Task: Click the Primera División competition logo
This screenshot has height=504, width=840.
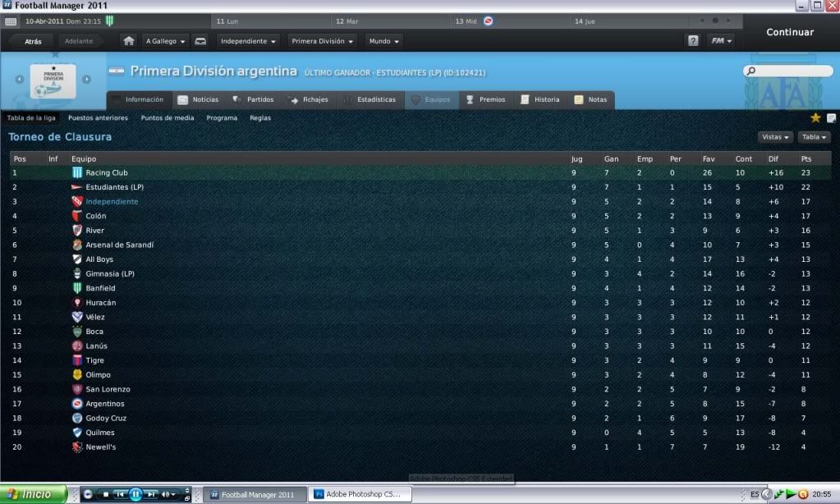Action: click(53, 81)
